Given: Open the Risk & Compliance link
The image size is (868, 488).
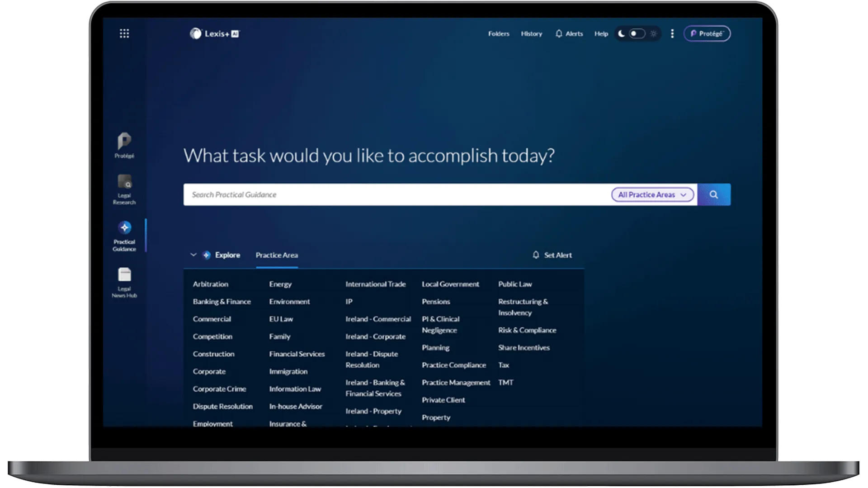Looking at the screenshot, I should 527,330.
